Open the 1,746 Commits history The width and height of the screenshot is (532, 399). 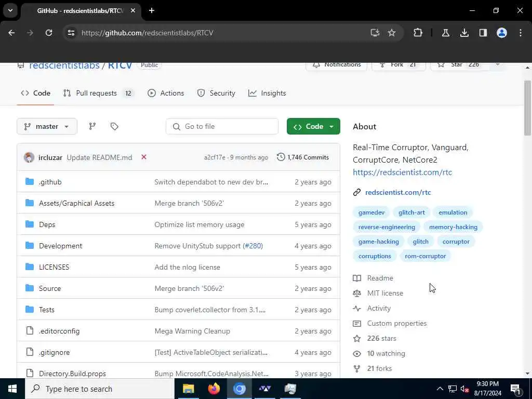pos(303,157)
